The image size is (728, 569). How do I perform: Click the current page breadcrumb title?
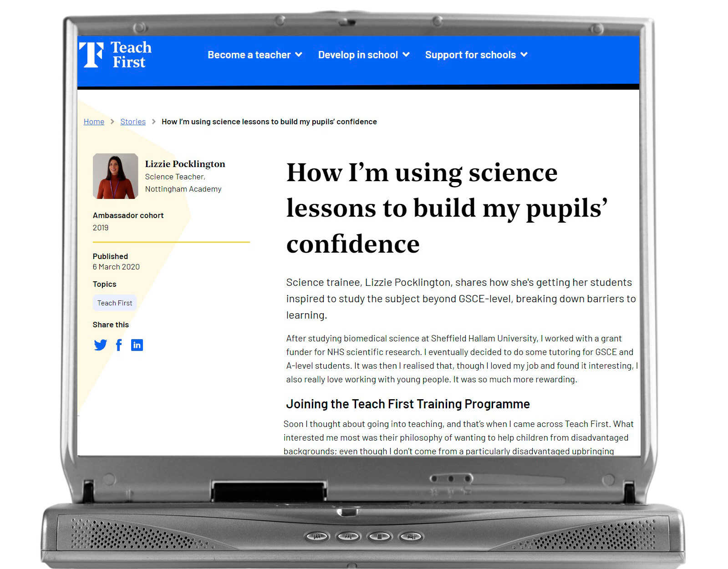click(269, 122)
